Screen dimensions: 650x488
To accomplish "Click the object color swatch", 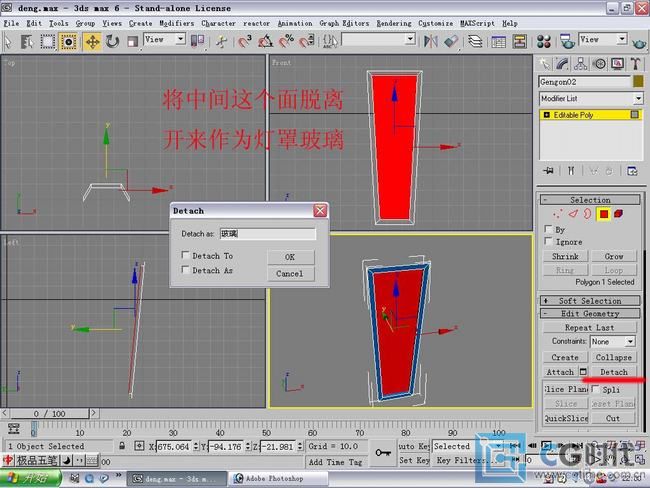I will click(x=638, y=82).
